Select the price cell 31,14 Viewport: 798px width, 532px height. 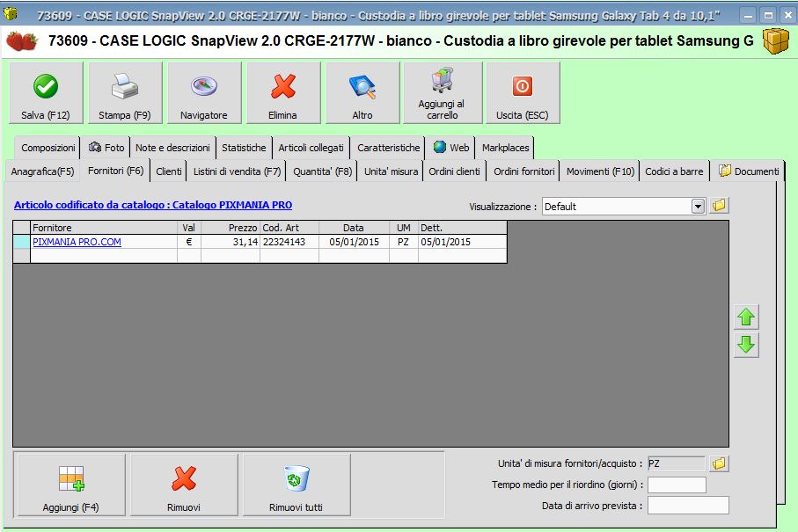[x=231, y=242]
